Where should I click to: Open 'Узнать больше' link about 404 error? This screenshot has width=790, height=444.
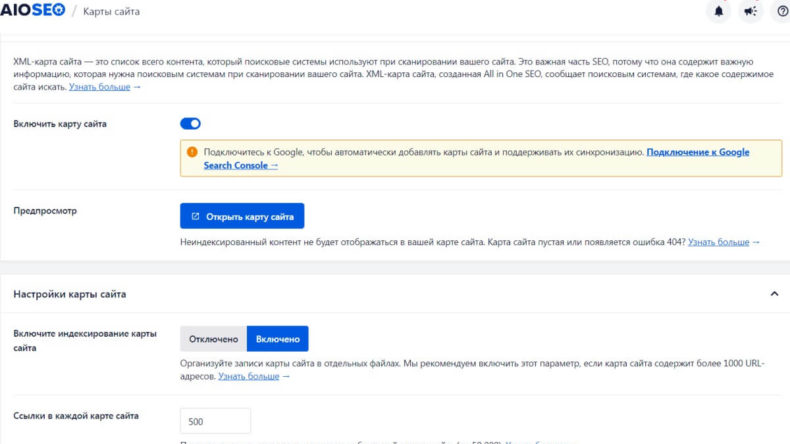tap(718, 242)
